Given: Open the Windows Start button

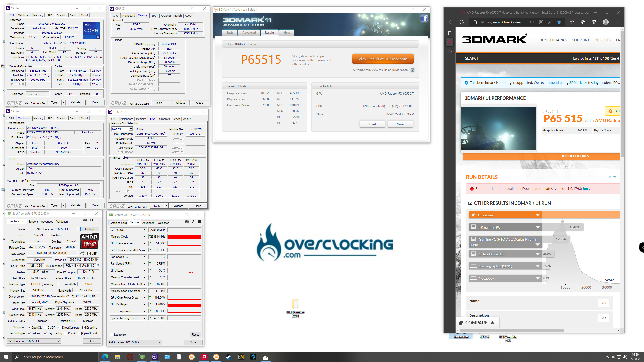Looking at the screenshot, I should 6,357.
